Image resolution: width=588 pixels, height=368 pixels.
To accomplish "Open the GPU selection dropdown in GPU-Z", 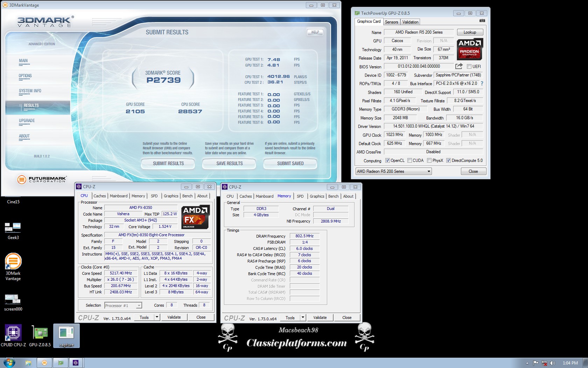I will 393,171.
